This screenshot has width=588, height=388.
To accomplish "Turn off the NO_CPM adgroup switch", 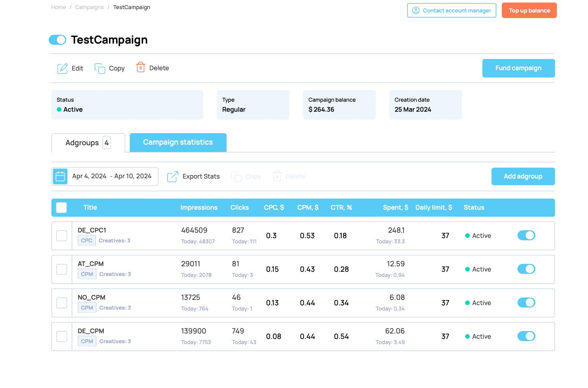I will click(x=526, y=303).
